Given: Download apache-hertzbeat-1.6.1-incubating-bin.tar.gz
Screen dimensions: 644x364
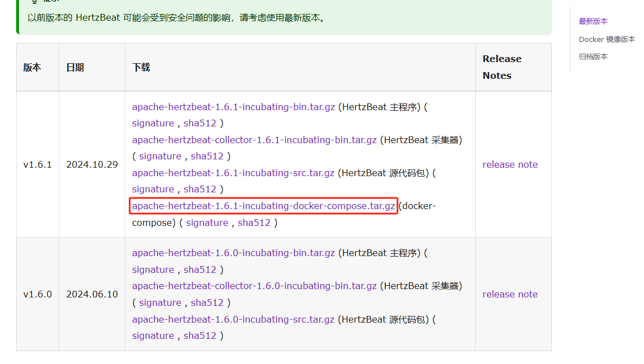Looking at the screenshot, I should (x=233, y=107).
